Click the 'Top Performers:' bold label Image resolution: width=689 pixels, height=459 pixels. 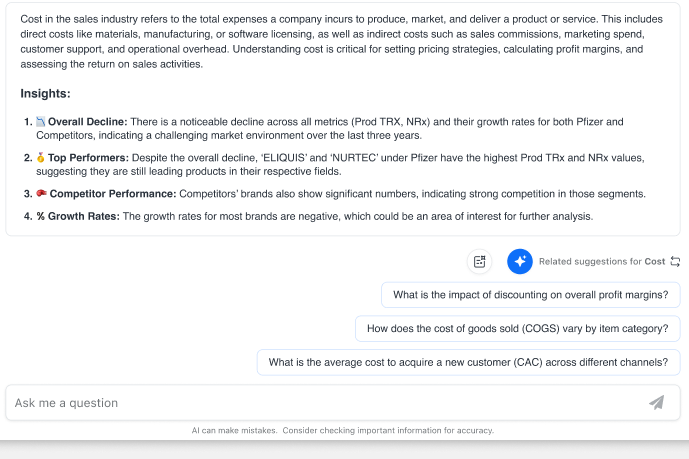(88, 158)
